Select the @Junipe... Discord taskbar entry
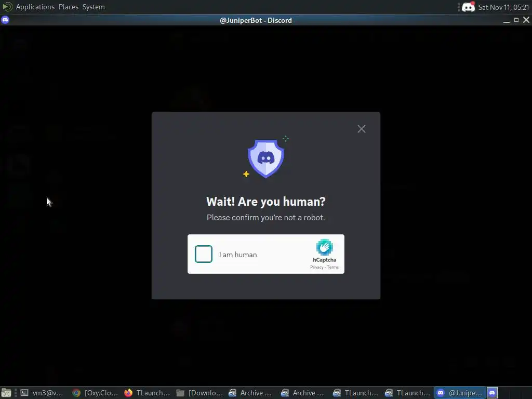The image size is (532, 399). coord(459,393)
